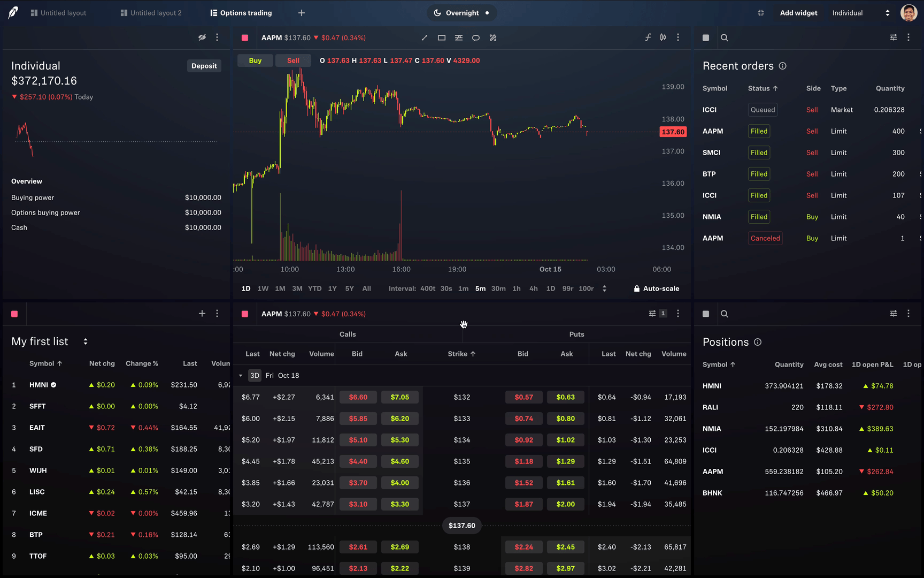Open the indicators icon on the chart toolbar

[458, 37]
